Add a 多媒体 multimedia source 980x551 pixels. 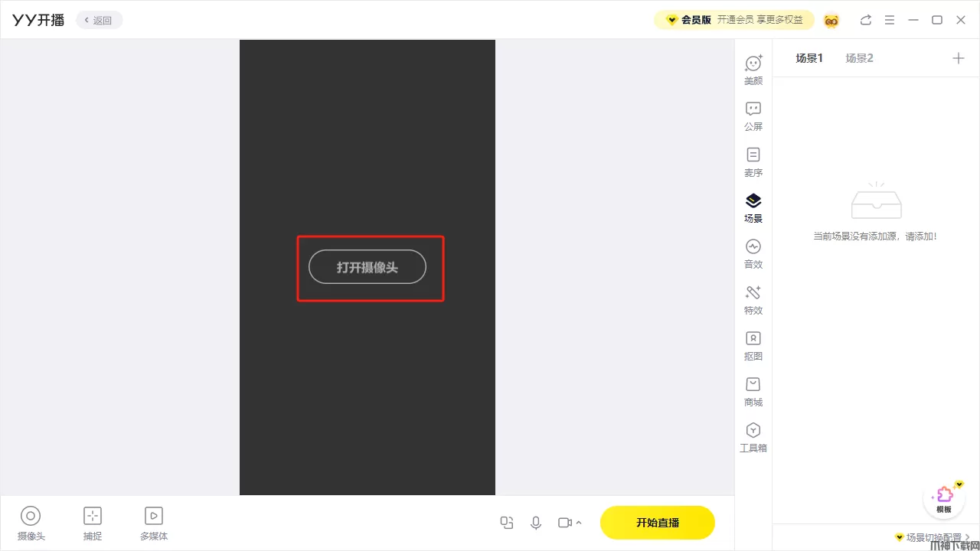point(154,523)
